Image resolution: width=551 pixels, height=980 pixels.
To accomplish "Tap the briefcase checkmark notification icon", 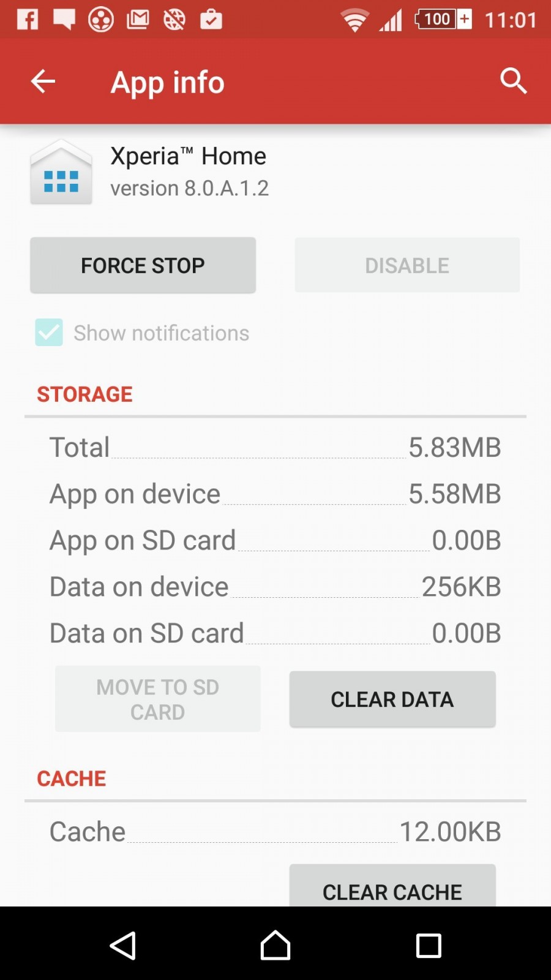I will click(211, 20).
